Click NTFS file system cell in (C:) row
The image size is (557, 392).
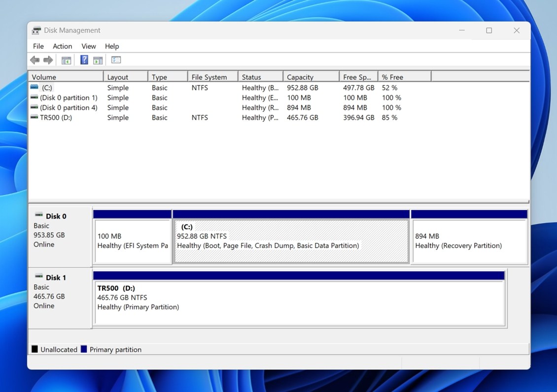pyautogui.click(x=200, y=88)
